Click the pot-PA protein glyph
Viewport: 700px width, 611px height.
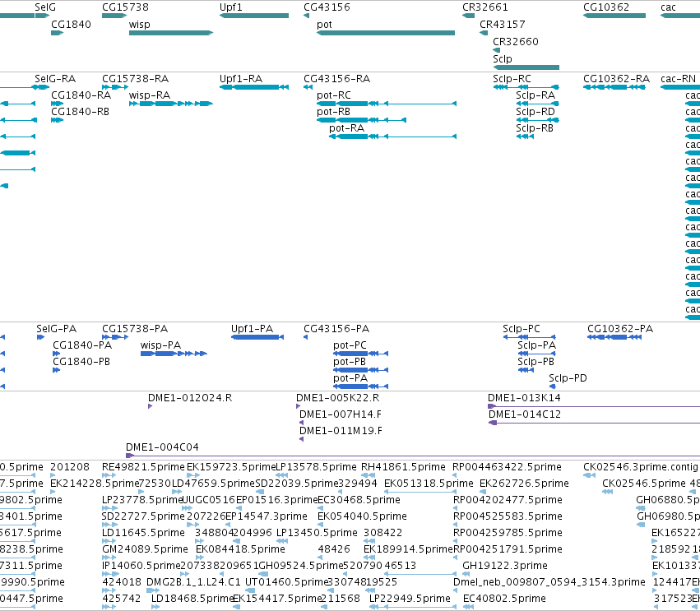tap(361, 387)
